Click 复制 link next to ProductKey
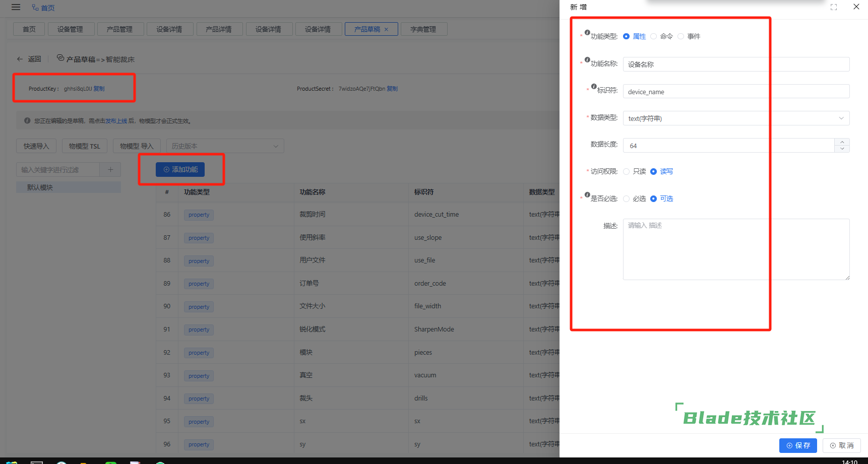 [99, 89]
